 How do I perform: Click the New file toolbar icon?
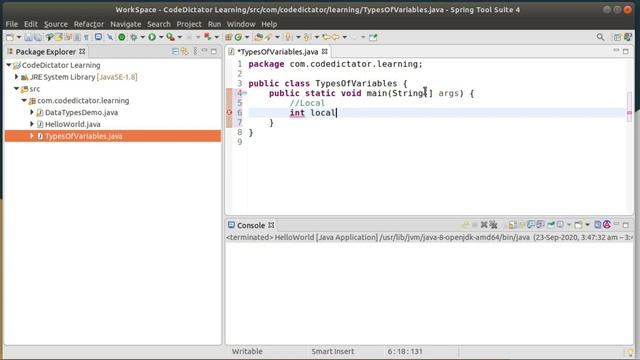(x=9, y=37)
